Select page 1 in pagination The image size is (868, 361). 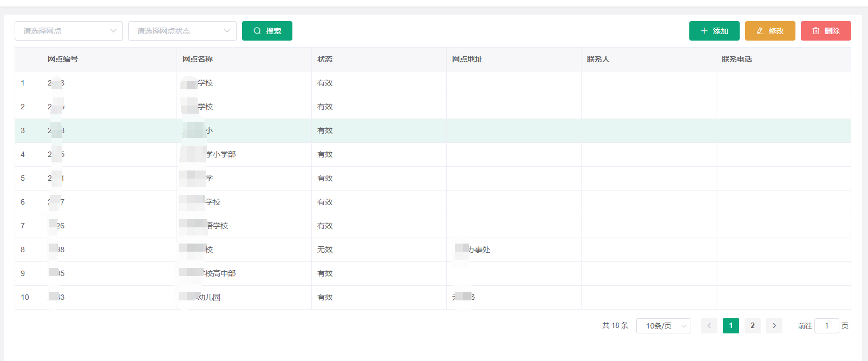click(730, 326)
